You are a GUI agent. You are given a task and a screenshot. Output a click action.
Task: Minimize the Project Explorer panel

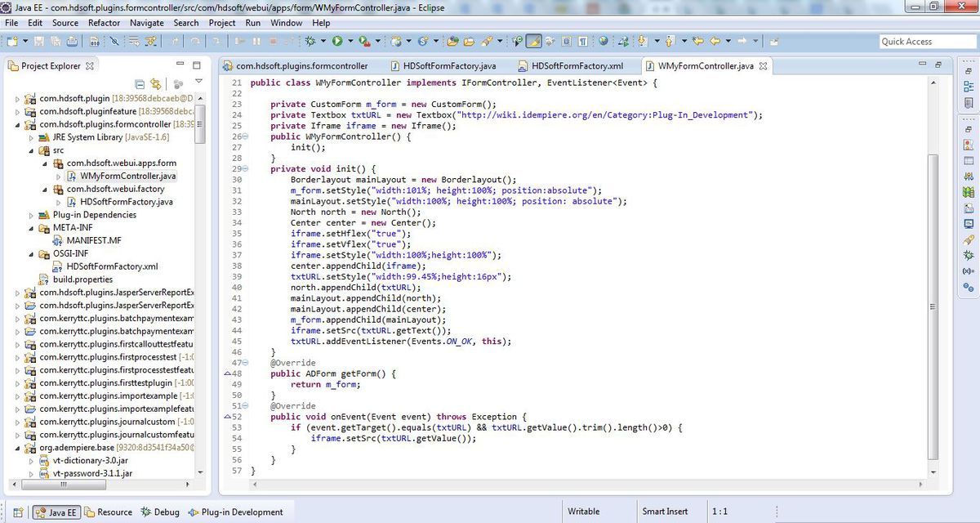click(x=180, y=65)
